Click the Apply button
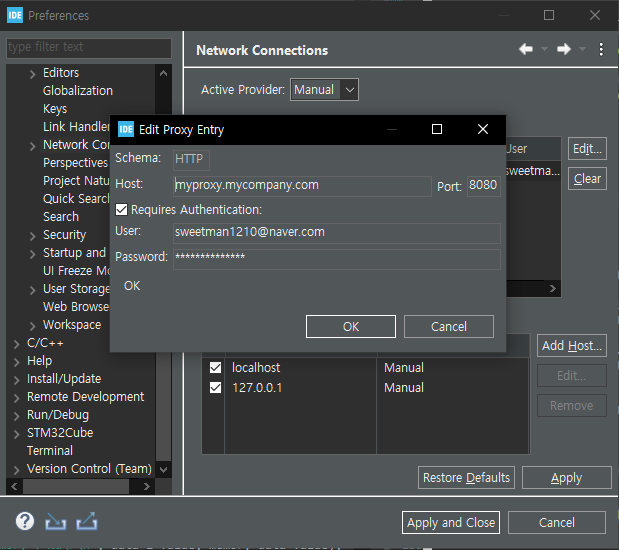Screen dimensions: 619x550 [x=566, y=478]
